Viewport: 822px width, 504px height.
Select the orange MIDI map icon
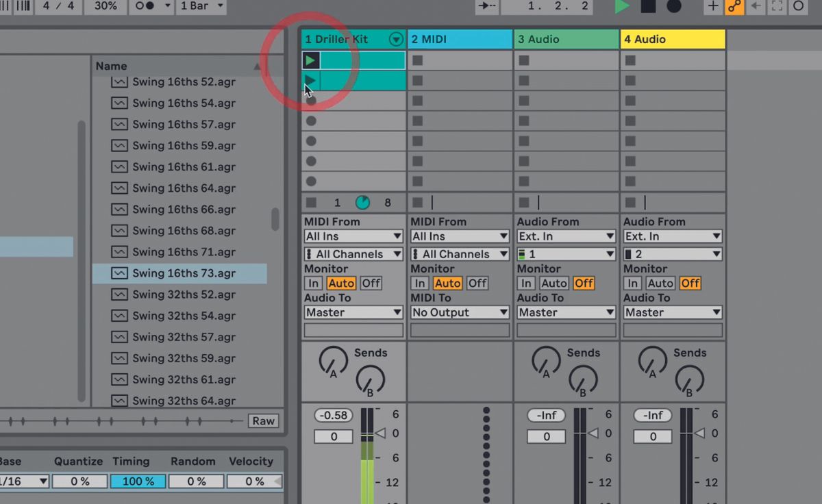[734, 7]
